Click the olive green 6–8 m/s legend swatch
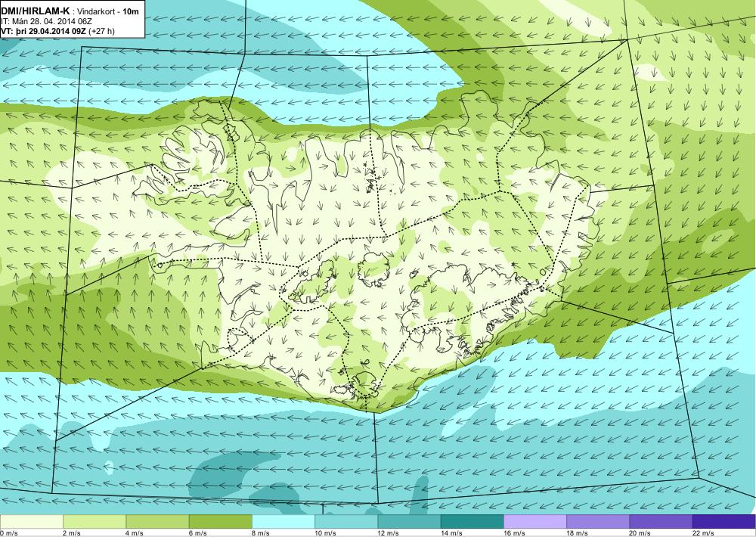This screenshot has width=756, height=537. coord(220,522)
